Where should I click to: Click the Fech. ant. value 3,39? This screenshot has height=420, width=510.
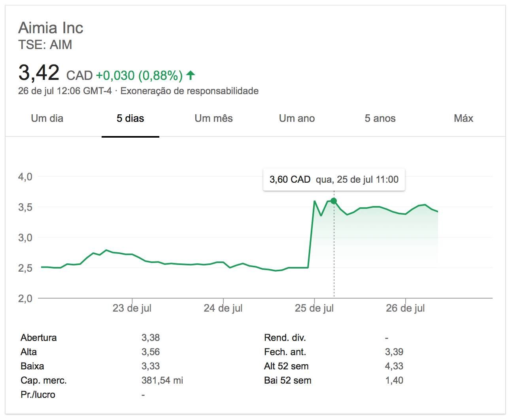pyautogui.click(x=394, y=352)
